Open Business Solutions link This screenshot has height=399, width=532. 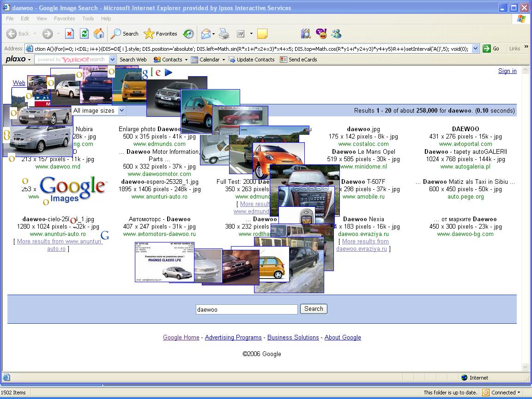click(x=293, y=337)
